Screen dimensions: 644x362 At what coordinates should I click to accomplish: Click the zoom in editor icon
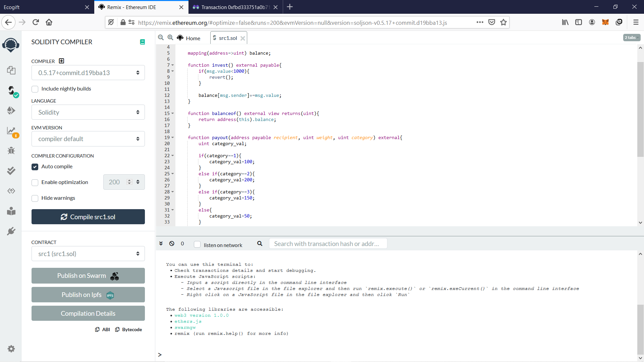point(170,38)
